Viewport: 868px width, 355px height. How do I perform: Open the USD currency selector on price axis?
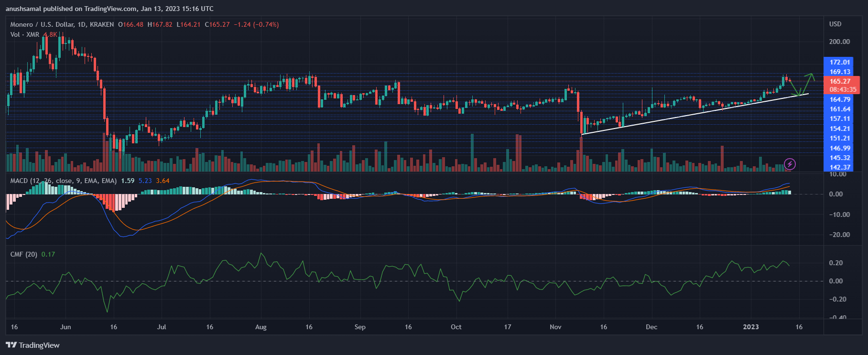pos(835,24)
